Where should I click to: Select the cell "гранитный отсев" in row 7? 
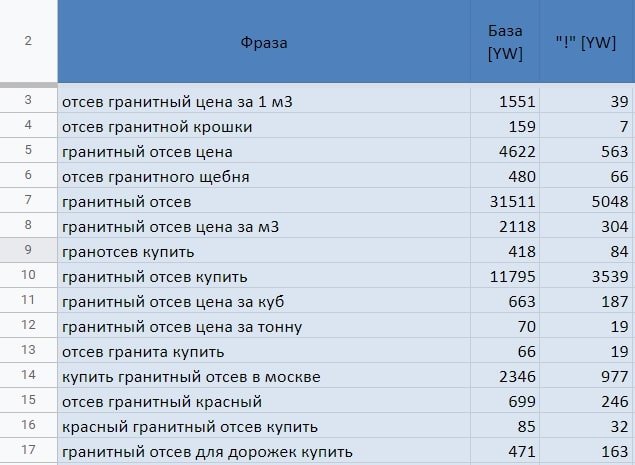(x=264, y=202)
